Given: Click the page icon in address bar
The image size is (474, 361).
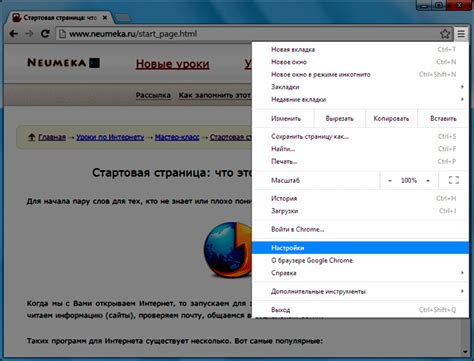Looking at the screenshot, I should point(62,34).
